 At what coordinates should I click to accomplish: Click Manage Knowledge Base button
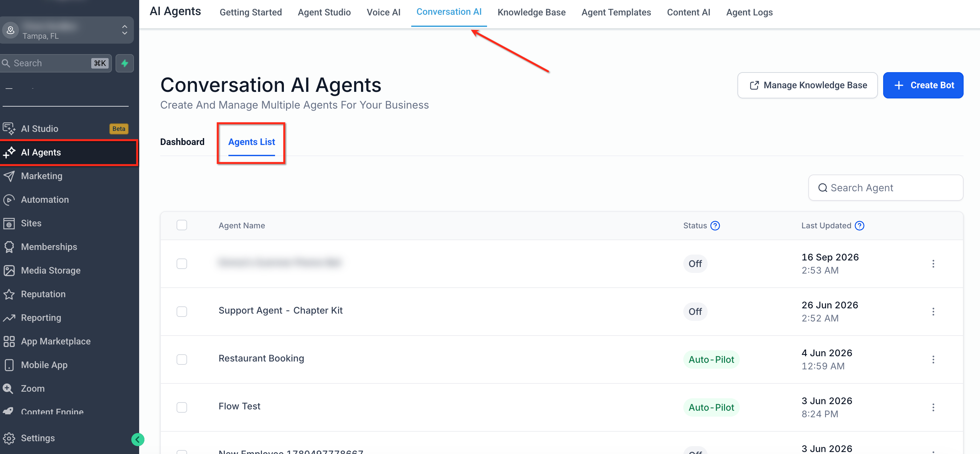pos(807,85)
